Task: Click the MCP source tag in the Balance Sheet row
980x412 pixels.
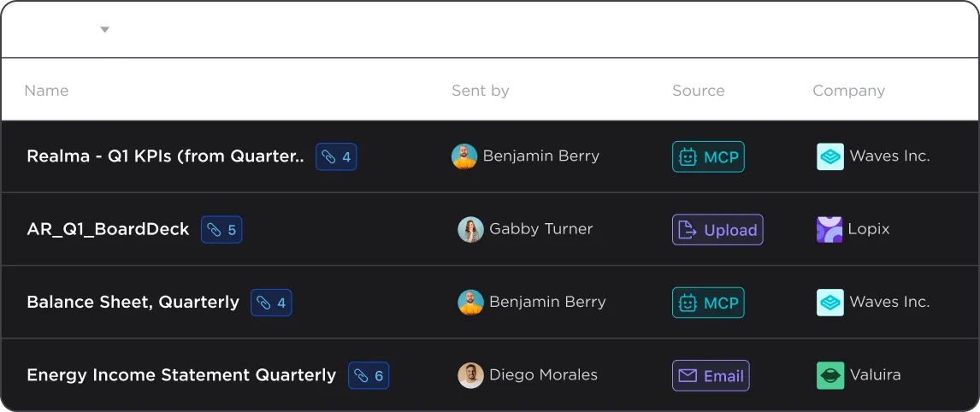Action: tap(708, 303)
